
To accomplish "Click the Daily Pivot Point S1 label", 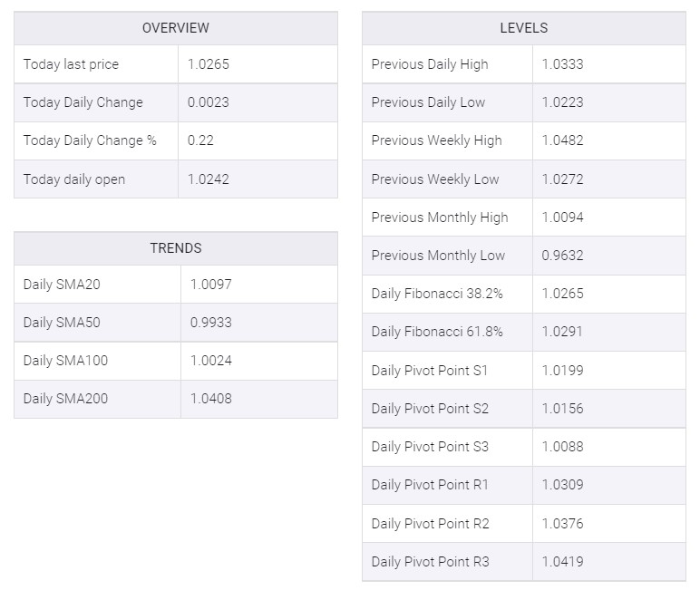I will pos(430,370).
